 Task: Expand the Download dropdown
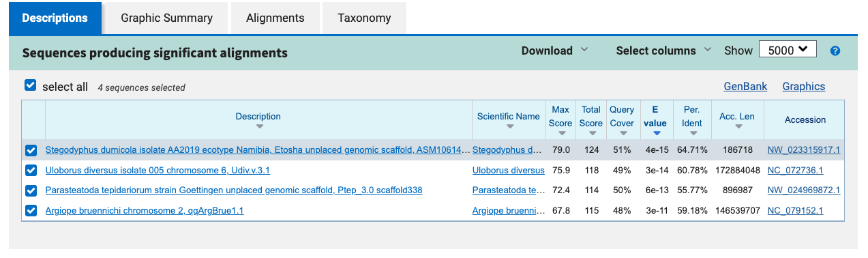click(x=554, y=51)
